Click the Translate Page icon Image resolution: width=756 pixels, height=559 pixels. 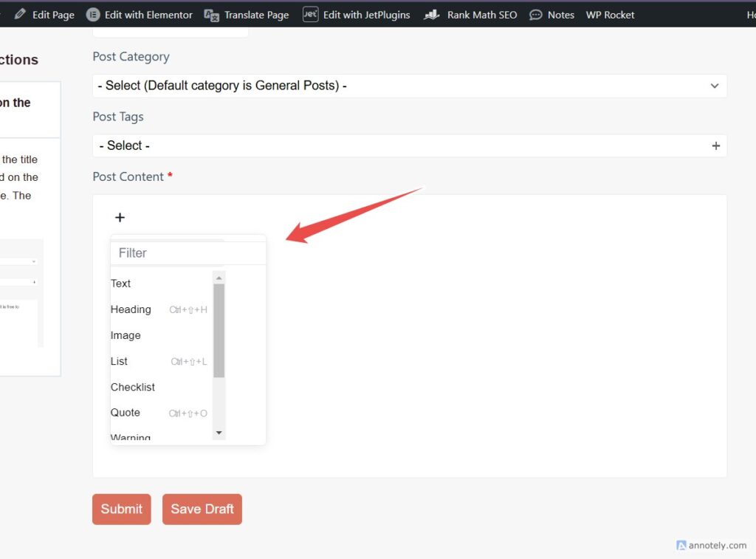[x=212, y=15]
